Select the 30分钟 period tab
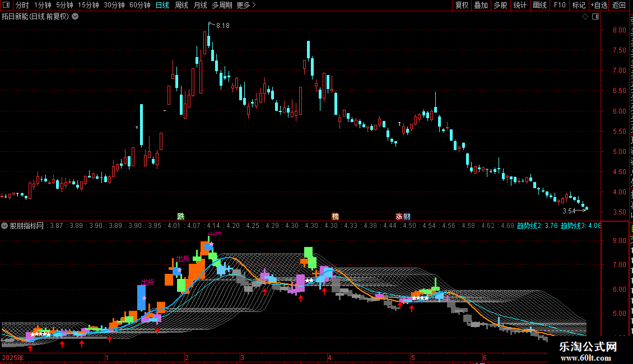Screen dimensions: 633x364 click(x=114, y=5)
